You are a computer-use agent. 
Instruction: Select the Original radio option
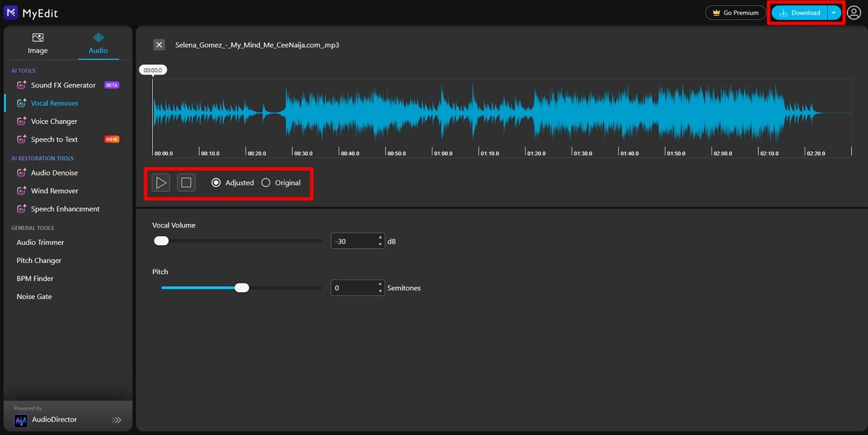click(266, 183)
